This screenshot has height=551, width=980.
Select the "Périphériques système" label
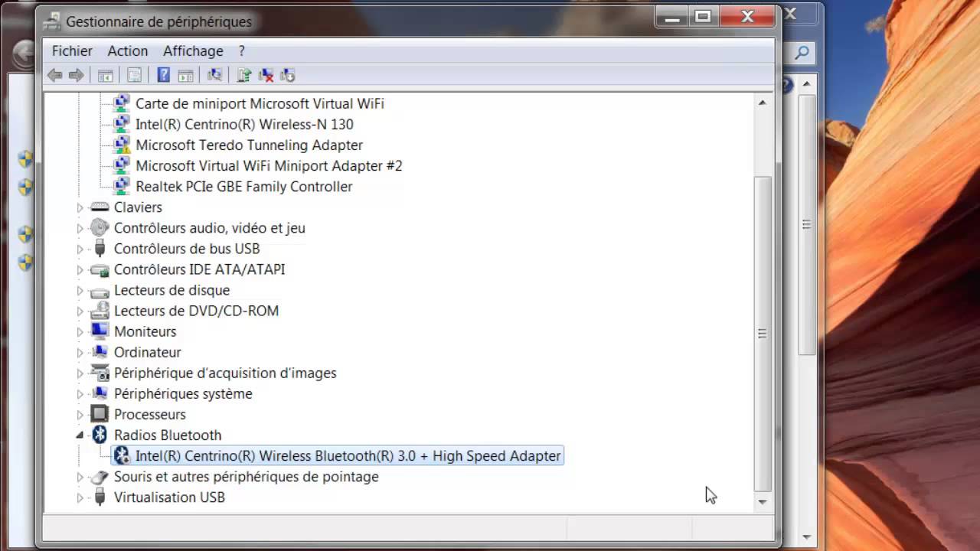pyautogui.click(x=183, y=393)
